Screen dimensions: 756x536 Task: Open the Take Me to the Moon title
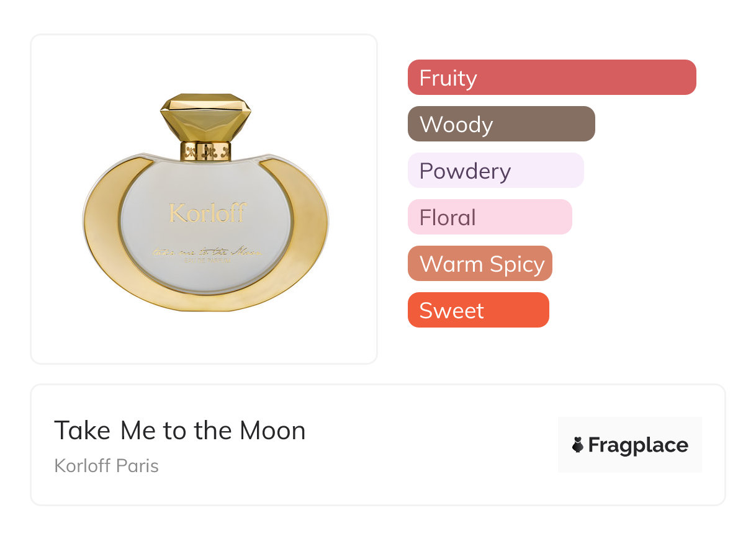pos(180,431)
